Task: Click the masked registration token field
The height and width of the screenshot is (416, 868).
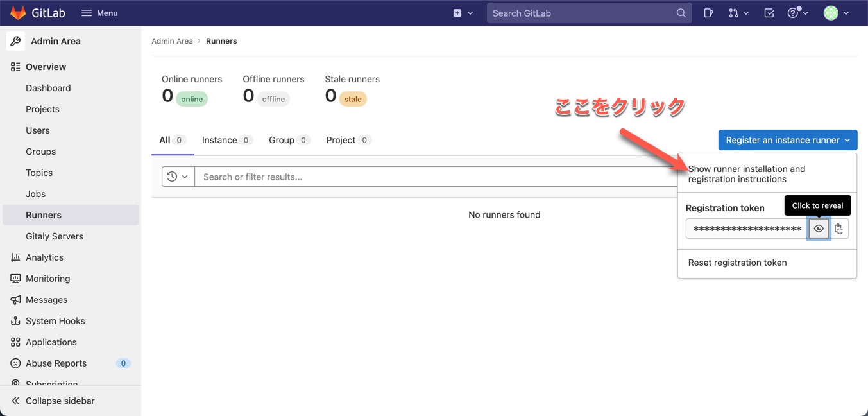Action: pos(747,229)
